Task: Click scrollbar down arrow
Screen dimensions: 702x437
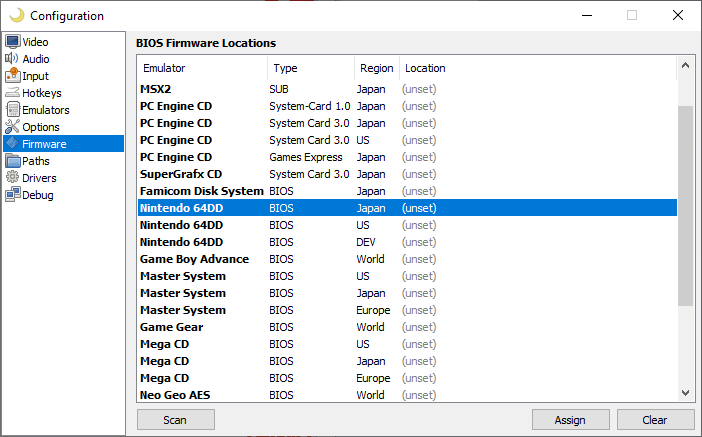Action: tap(685, 393)
